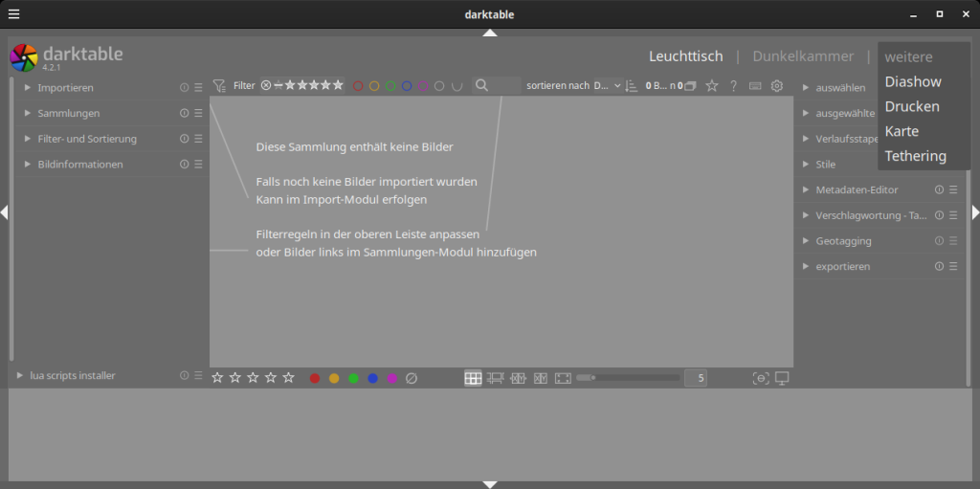
Task: Reset the Verschlagwortung module
Action: tap(940, 215)
